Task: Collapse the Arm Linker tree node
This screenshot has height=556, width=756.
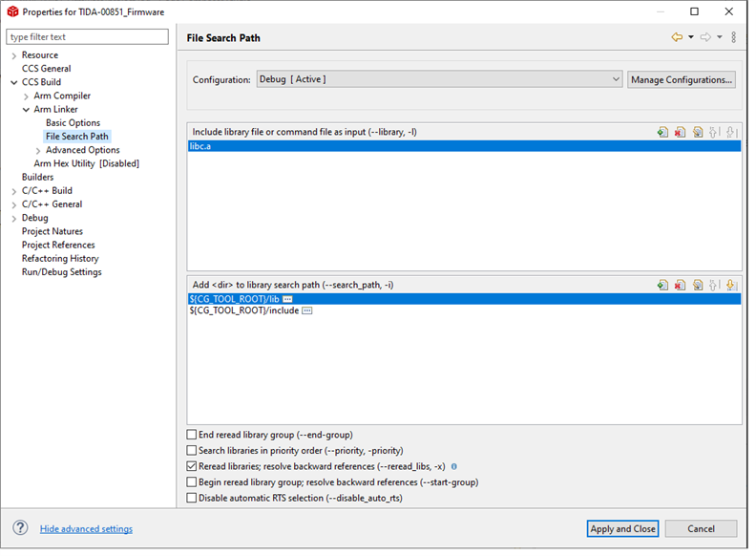Action: click(27, 110)
